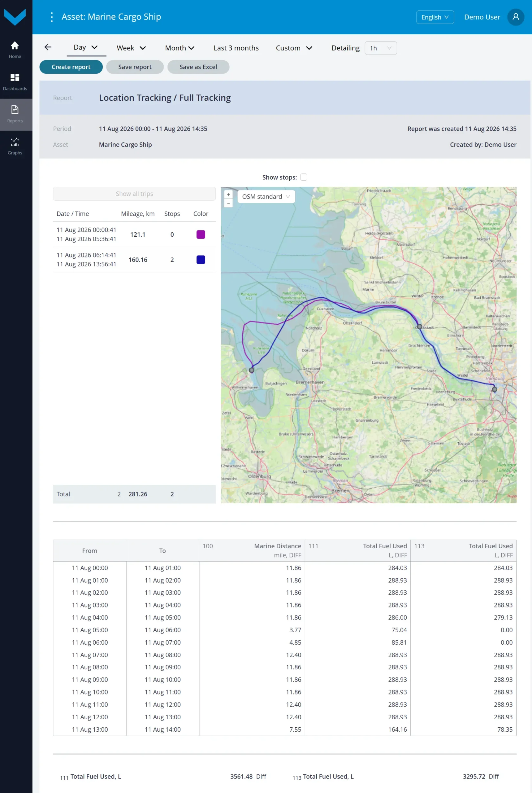
Task: Click the From column header
Action: [89, 550]
